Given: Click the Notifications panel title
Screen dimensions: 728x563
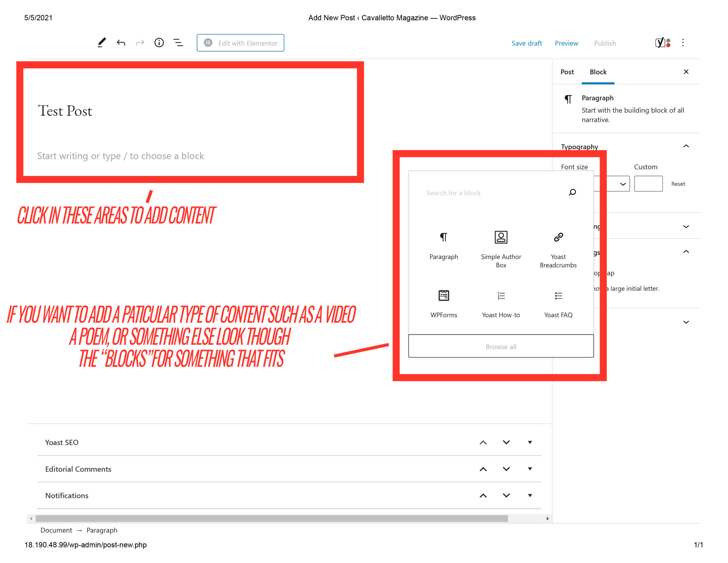Looking at the screenshot, I should pos(67,496).
